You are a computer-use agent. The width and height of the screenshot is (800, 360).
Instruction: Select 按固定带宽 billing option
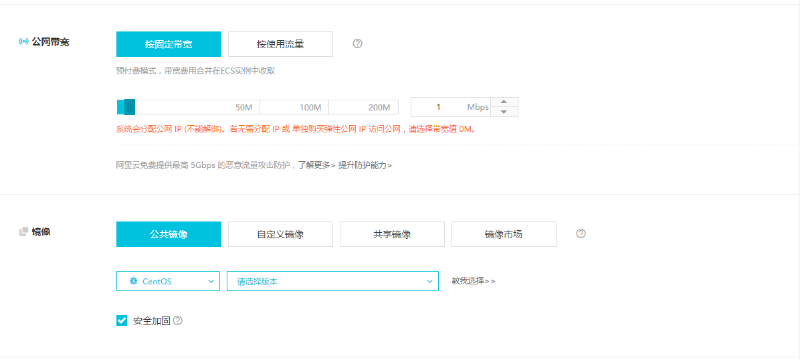click(168, 44)
